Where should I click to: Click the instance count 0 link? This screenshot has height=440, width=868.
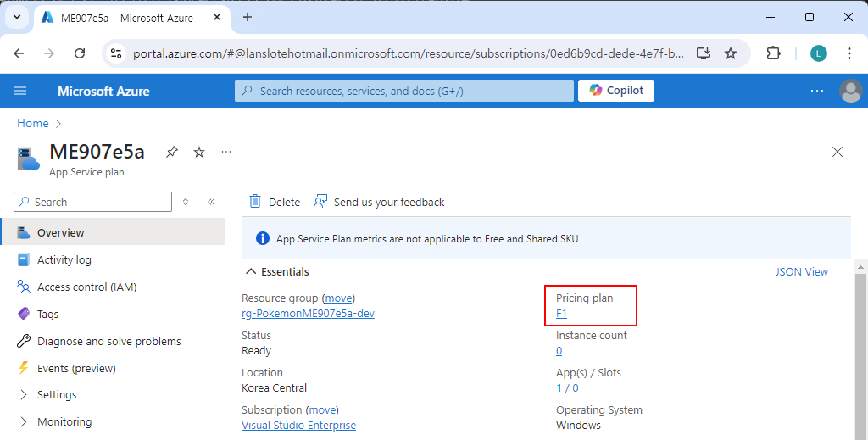[559, 350]
